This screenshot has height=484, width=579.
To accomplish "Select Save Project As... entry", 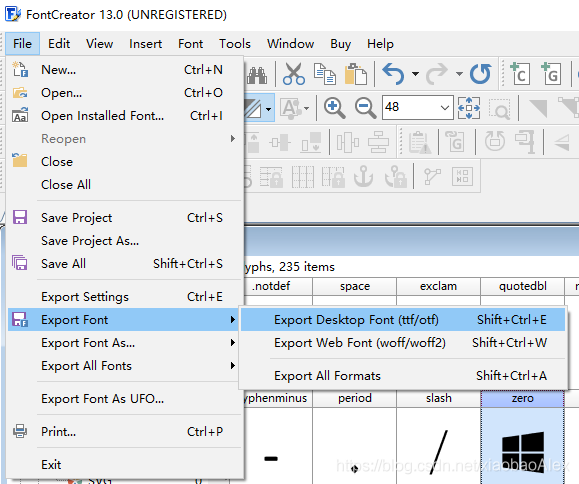I will [x=124, y=240].
